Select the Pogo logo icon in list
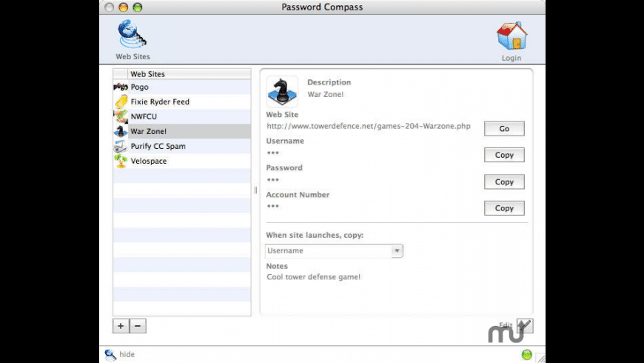Screen dimensions: 644x363 coord(121,87)
